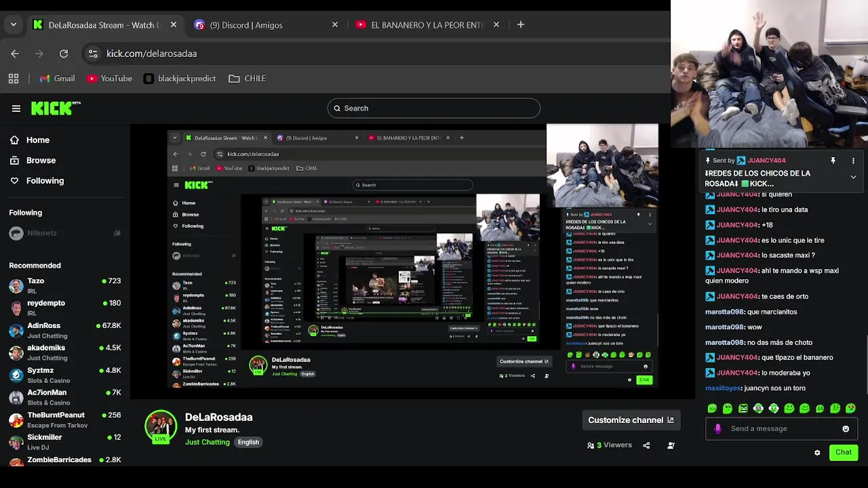Select the first green emote in chat row
The height and width of the screenshot is (488, 868).
712,408
